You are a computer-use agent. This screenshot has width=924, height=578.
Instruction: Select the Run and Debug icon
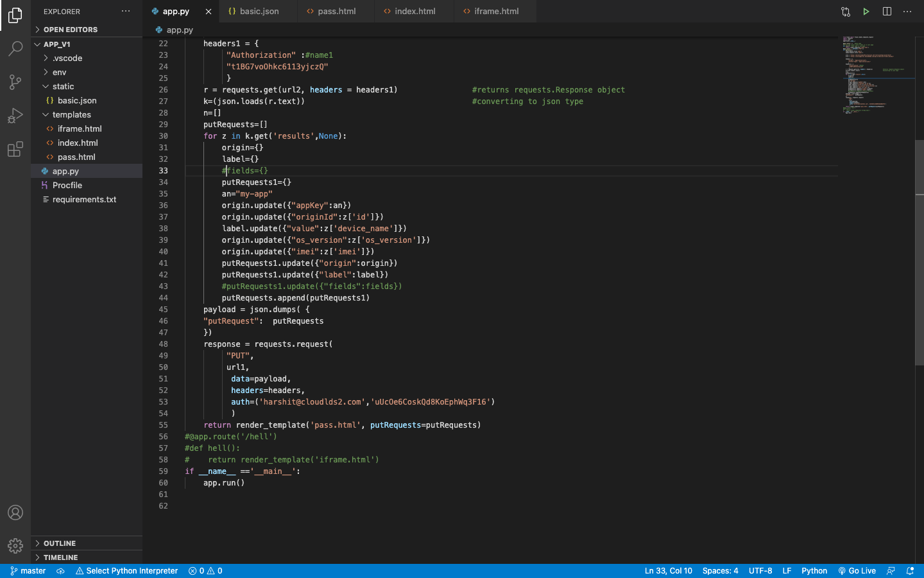[x=15, y=116]
